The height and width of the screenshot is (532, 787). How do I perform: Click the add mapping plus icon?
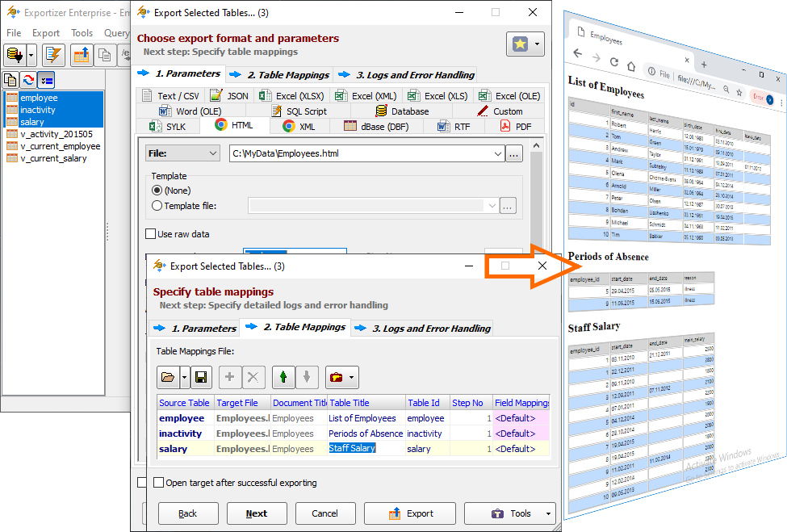click(x=230, y=377)
